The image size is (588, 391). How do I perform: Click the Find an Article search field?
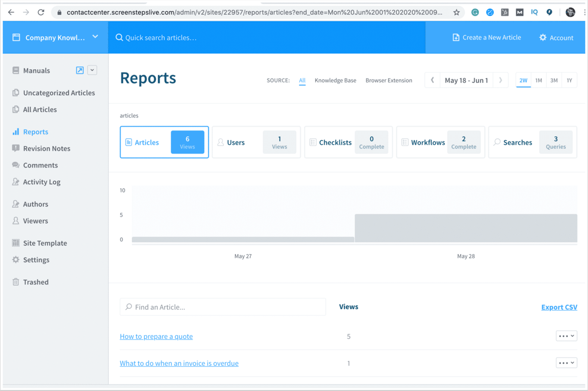point(223,307)
